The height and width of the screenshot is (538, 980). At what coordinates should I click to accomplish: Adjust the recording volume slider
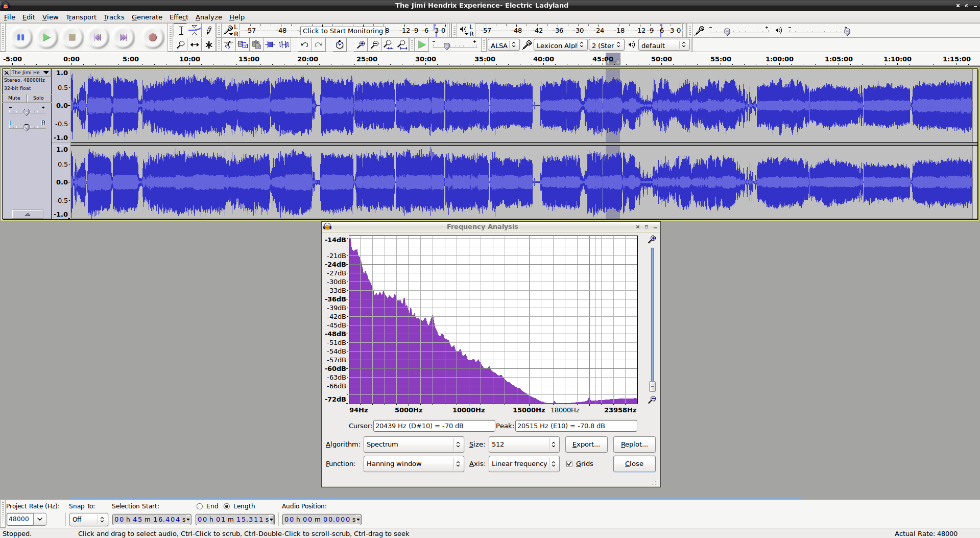pos(727,32)
